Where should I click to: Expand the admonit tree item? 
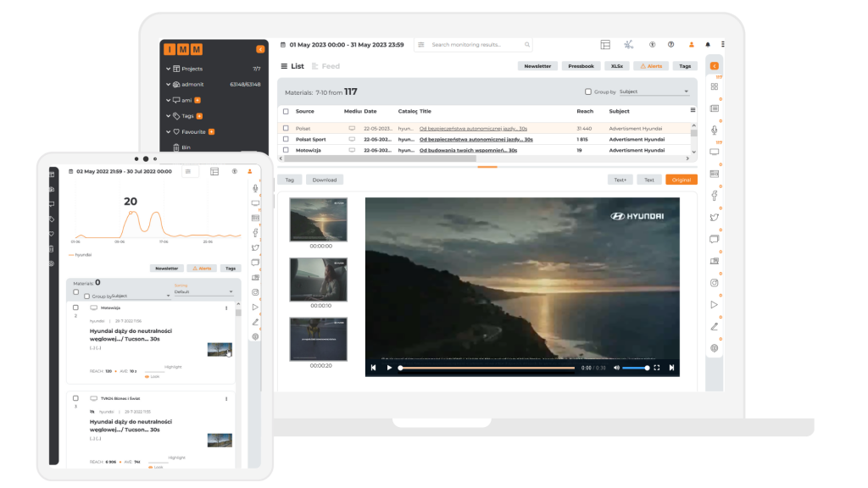[x=169, y=84]
